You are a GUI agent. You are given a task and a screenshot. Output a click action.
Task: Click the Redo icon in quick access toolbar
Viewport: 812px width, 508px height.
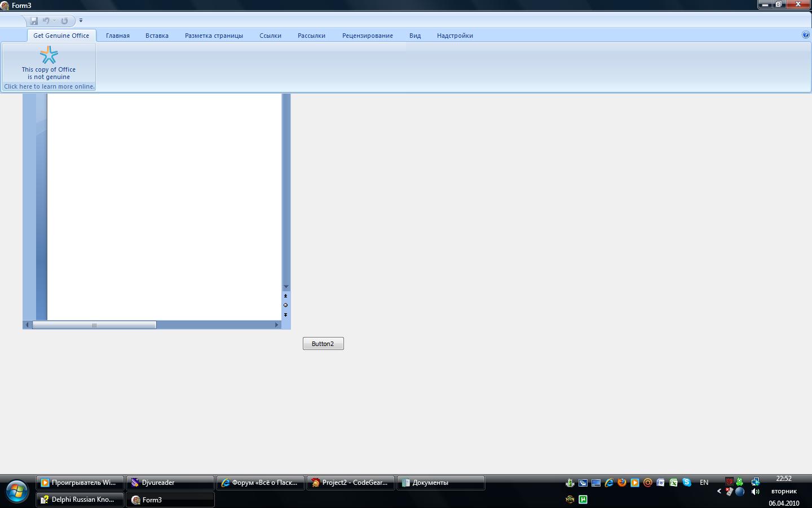[64, 21]
